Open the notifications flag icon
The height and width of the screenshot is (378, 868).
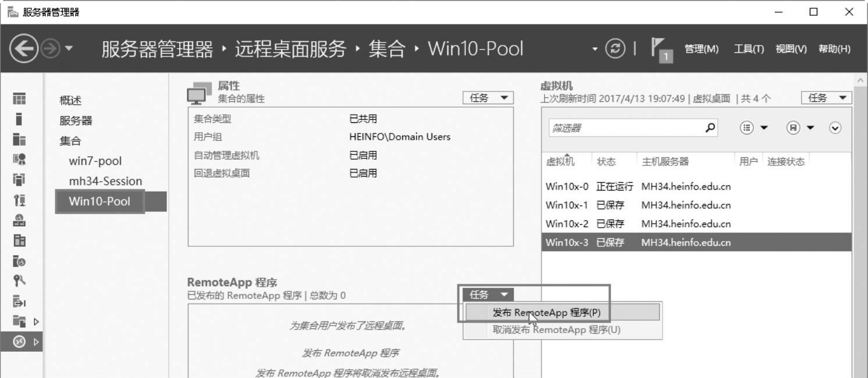[x=660, y=50]
